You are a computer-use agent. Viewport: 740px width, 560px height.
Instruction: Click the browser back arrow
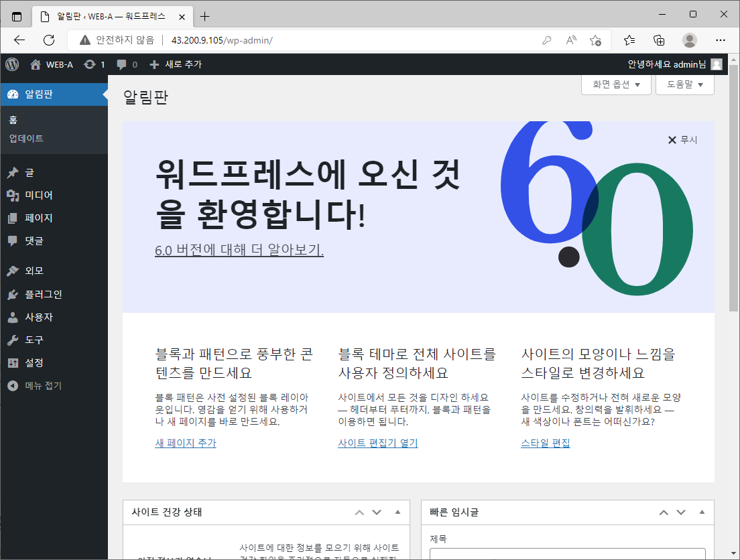[19, 40]
